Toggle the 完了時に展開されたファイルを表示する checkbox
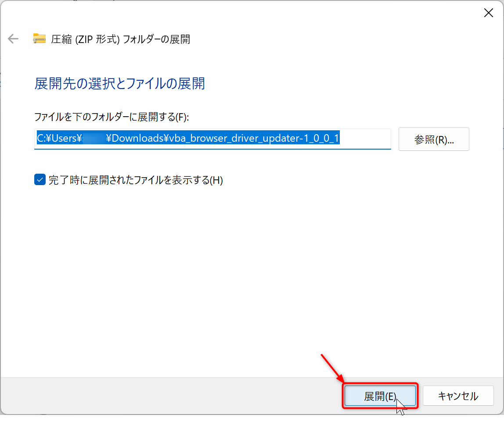Screen dimensions: 504x429 [x=40, y=180]
